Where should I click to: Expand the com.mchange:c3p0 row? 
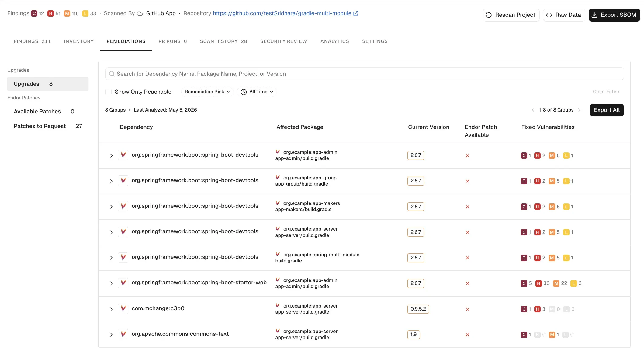point(111,309)
